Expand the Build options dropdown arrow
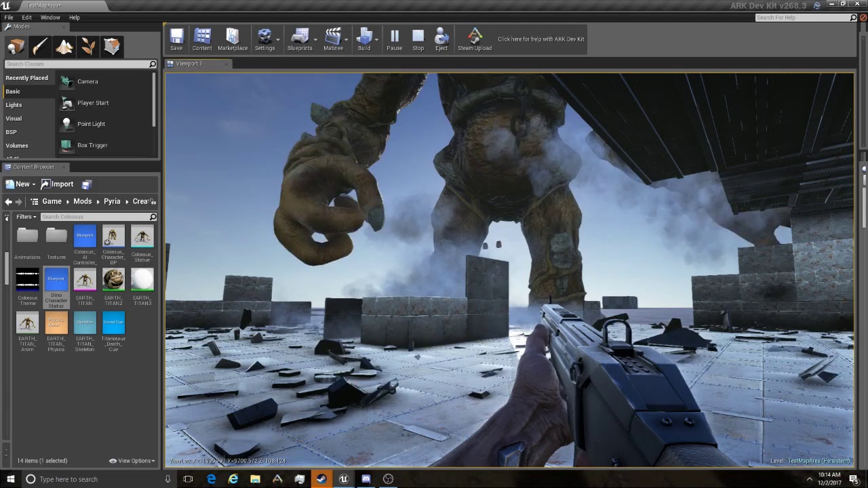The image size is (868, 488). pyautogui.click(x=376, y=39)
